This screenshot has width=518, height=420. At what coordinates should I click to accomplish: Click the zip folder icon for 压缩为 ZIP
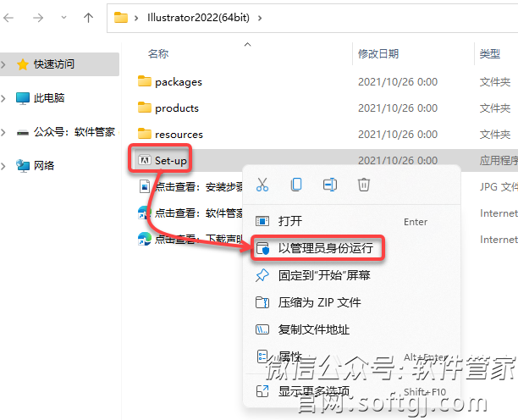262,302
